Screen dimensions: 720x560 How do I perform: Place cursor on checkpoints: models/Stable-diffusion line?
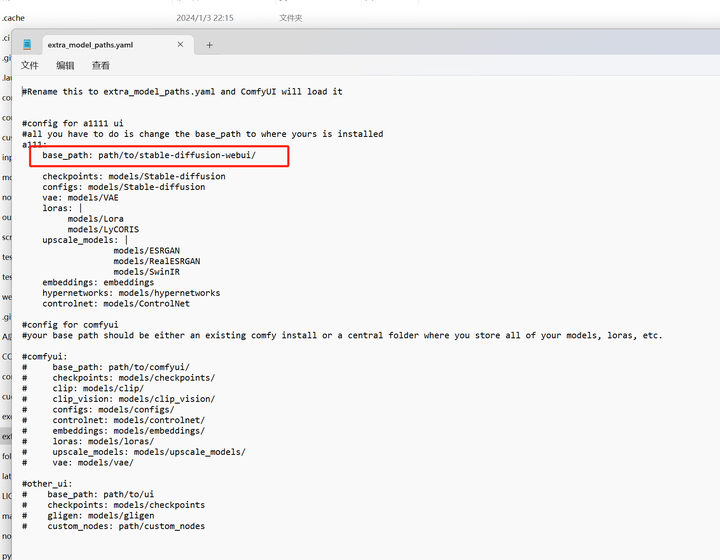pos(134,176)
